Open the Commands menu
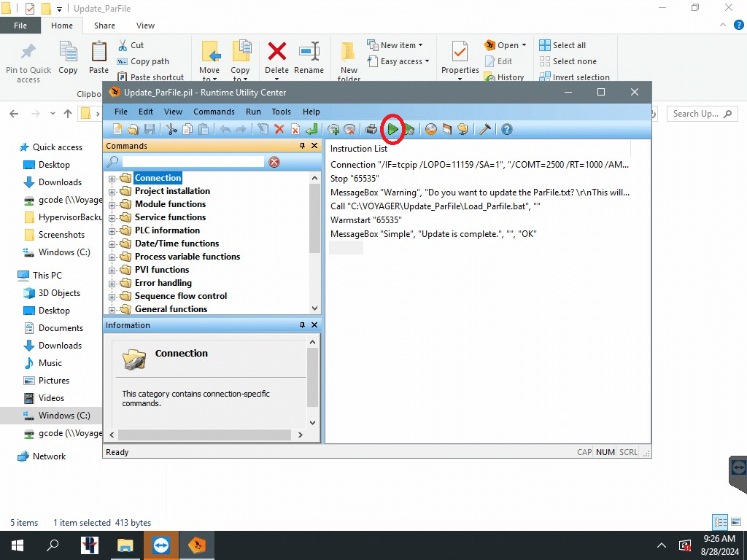This screenshot has width=747, height=560. point(214,112)
